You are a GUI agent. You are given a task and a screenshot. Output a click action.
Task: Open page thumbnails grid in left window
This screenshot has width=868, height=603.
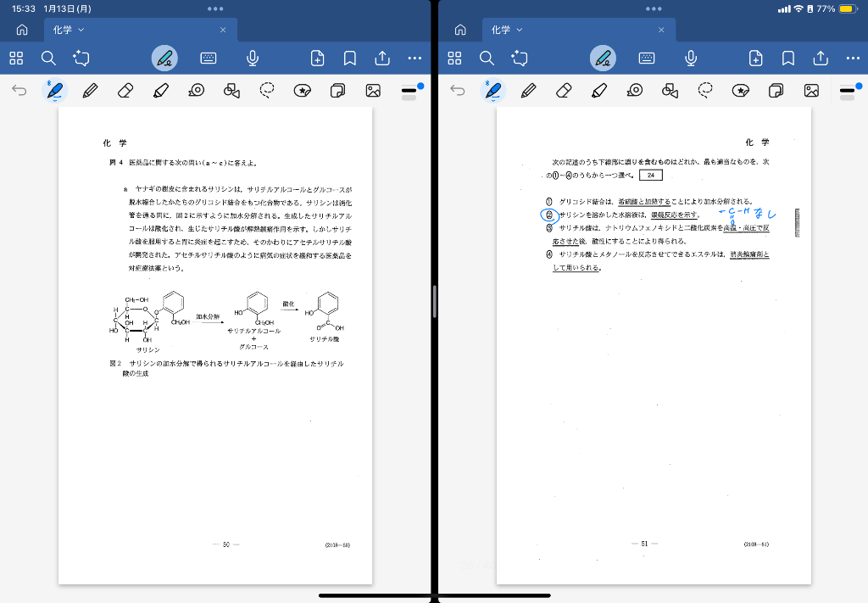[16, 58]
